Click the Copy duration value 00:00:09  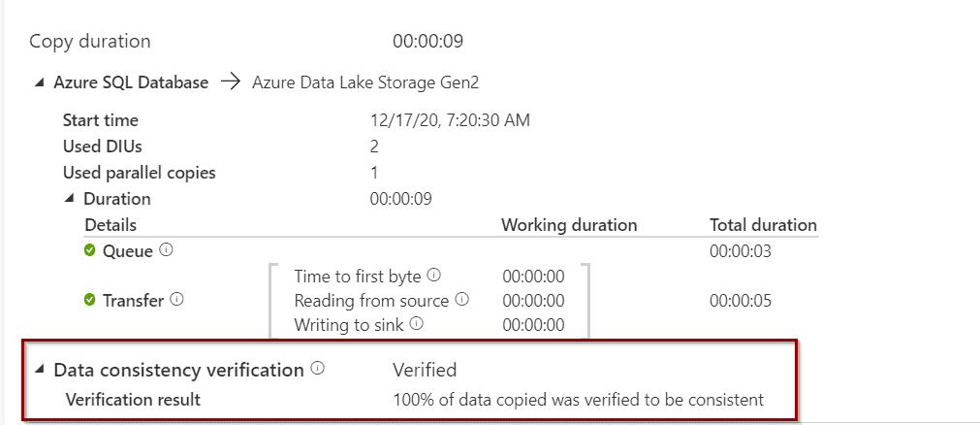click(x=427, y=42)
